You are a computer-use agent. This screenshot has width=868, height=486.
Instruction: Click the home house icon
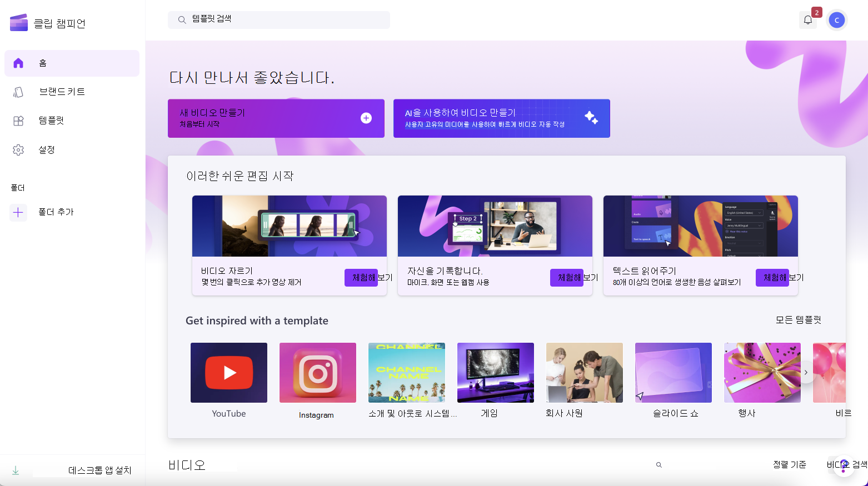[18, 63]
